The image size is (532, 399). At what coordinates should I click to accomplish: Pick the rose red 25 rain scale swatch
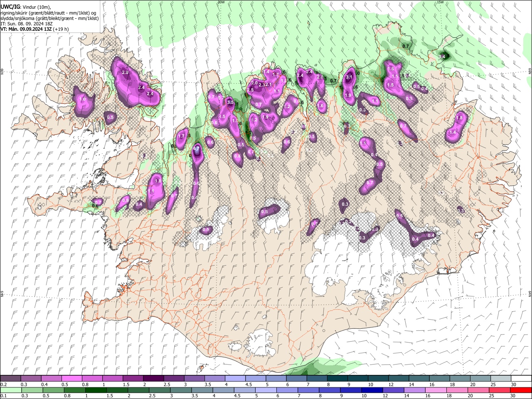coord(499,390)
